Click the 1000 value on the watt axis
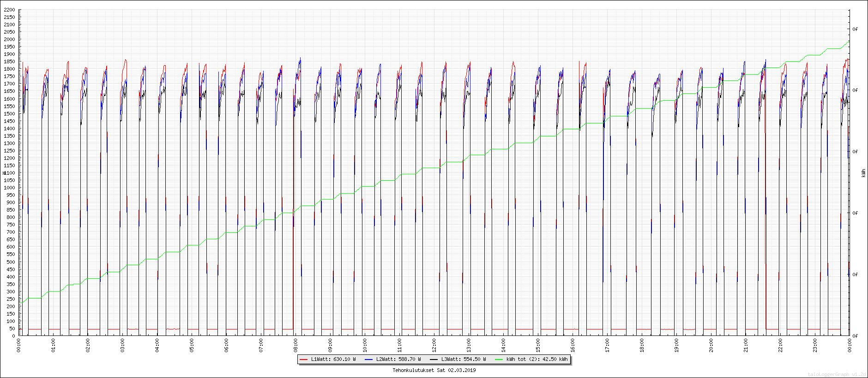 pos(9,188)
